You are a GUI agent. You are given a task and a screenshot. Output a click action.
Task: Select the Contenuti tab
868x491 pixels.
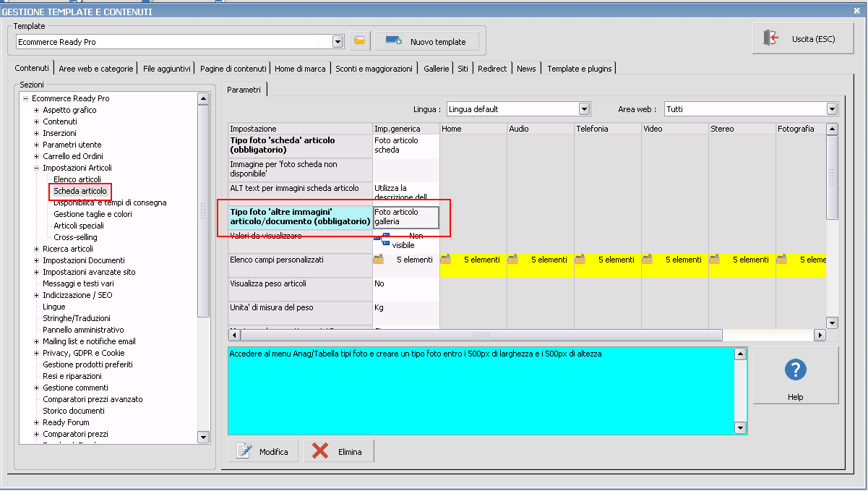click(x=32, y=68)
